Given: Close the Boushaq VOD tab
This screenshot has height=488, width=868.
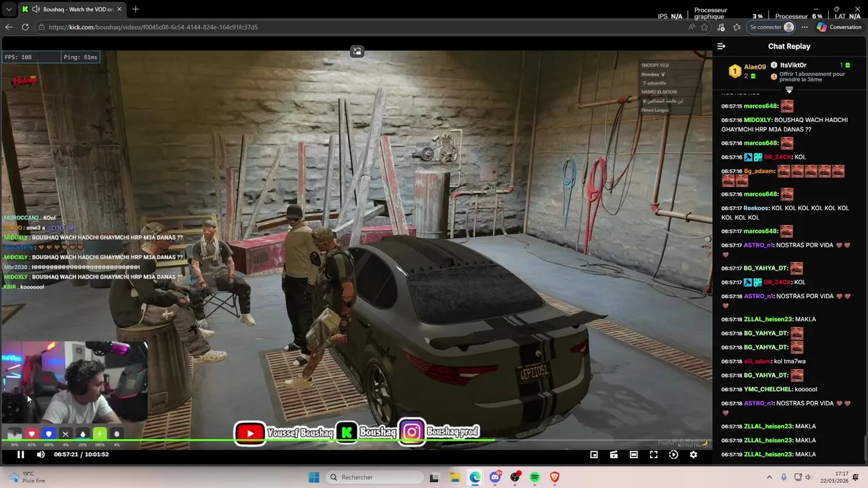Looking at the screenshot, I should [x=119, y=9].
